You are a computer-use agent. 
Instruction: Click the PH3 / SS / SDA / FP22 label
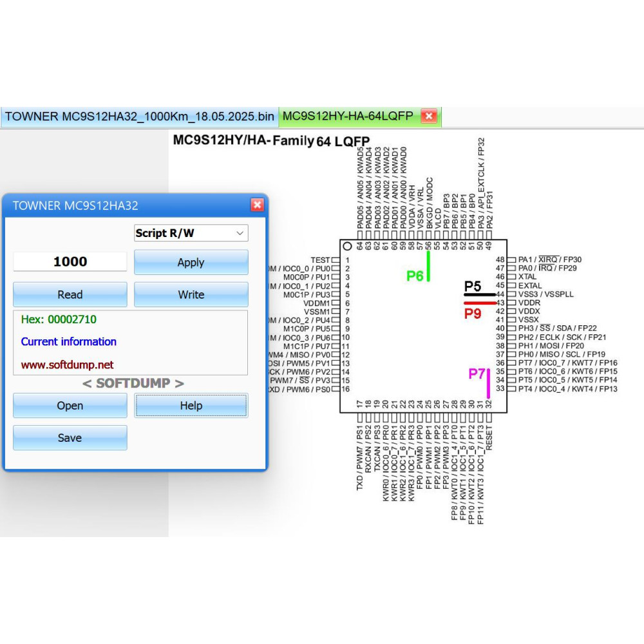coord(557,328)
